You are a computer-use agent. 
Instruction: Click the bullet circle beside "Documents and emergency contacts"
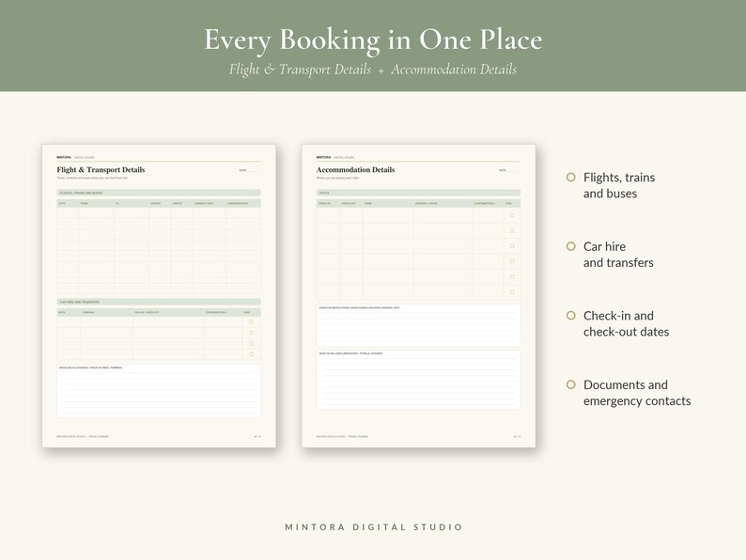click(571, 384)
